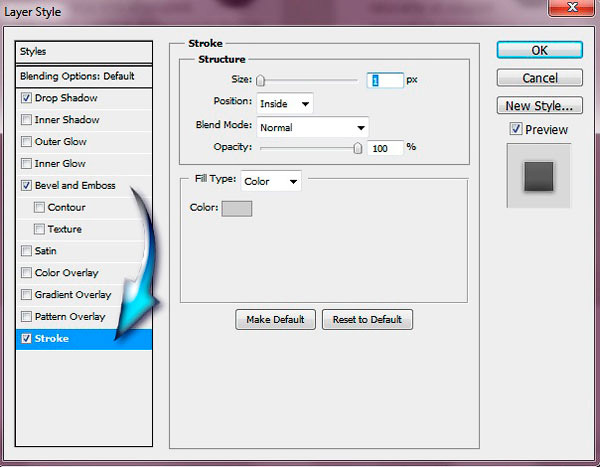Enable the Texture checkbox
Screen dimensions: 600x467
click(x=39, y=229)
